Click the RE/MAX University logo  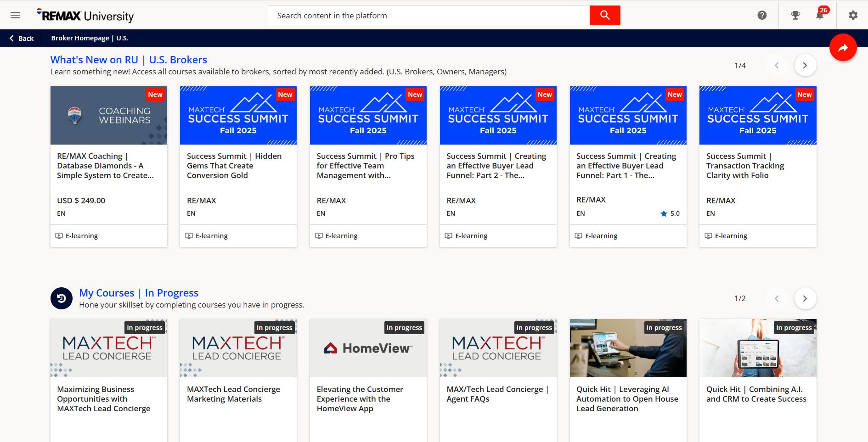click(x=85, y=16)
